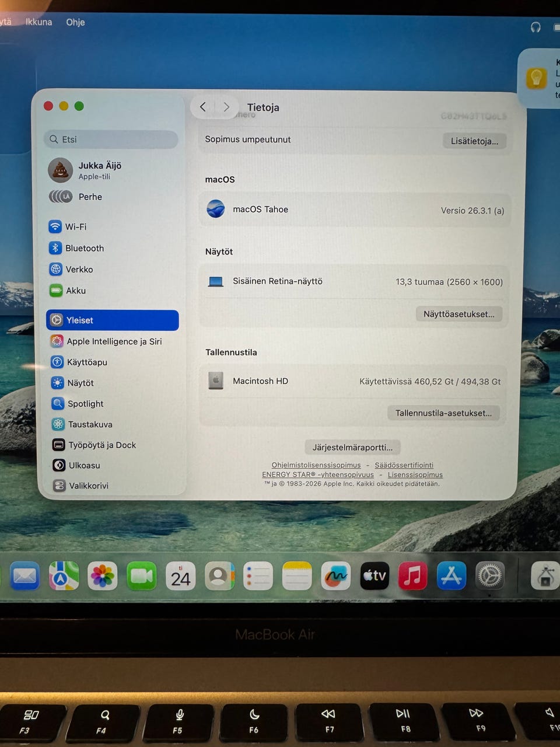Click headphones icon in menu bar

coord(535,27)
